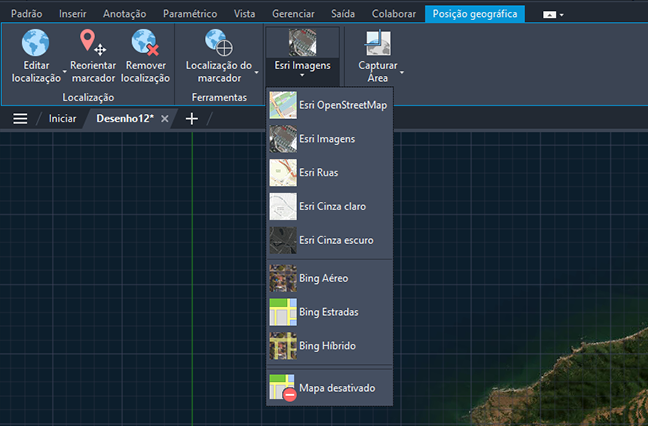Choose the Bing Híbrido map option
Viewport: 648px width, 426px height.
pyautogui.click(x=329, y=346)
